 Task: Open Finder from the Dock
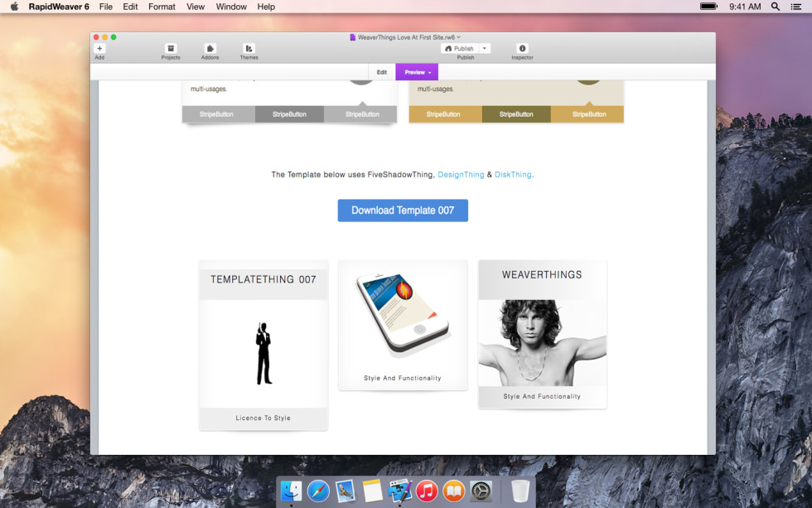click(x=291, y=491)
